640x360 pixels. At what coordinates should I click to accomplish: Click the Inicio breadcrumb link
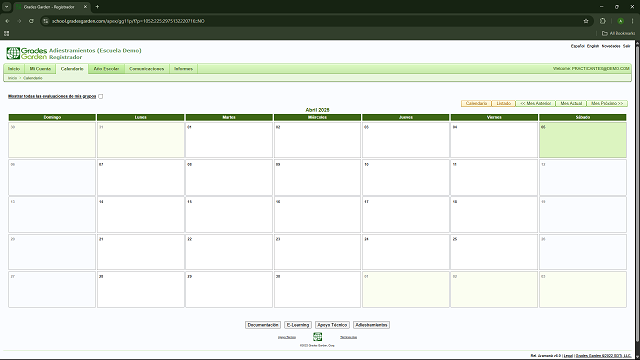click(13, 78)
